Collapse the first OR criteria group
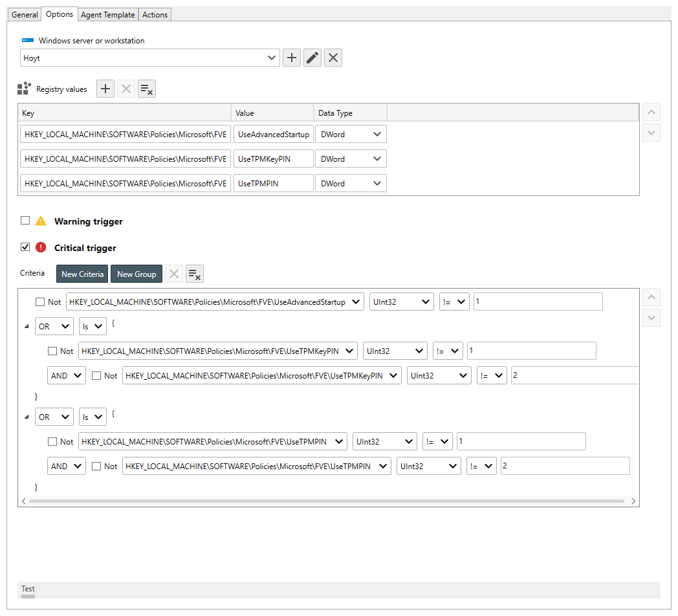This screenshot has width=678, height=616. coord(27,327)
